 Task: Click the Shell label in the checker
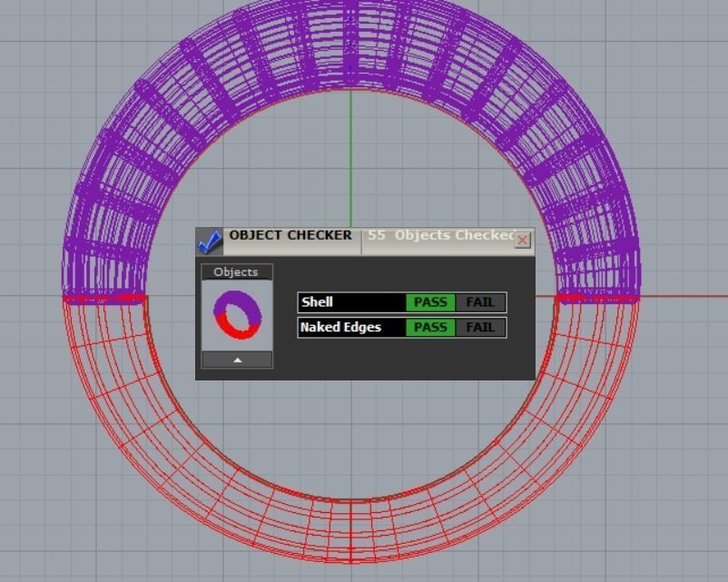click(x=317, y=302)
